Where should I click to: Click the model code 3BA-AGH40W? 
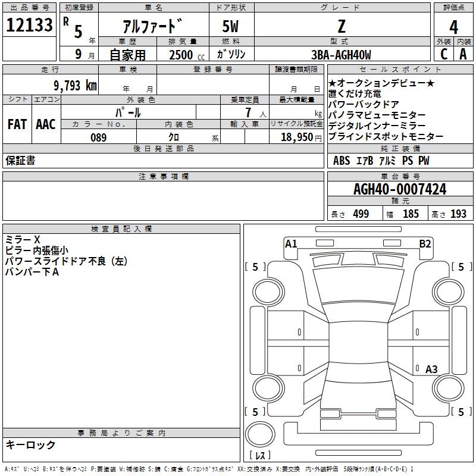coord(341,55)
